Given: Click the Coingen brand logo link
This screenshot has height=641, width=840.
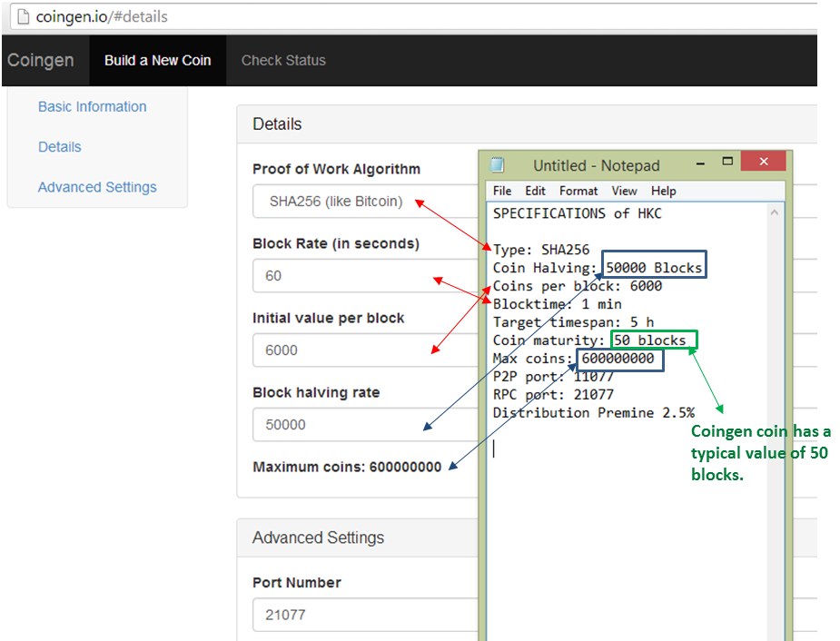Looking at the screenshot, I should pos(41,60).
